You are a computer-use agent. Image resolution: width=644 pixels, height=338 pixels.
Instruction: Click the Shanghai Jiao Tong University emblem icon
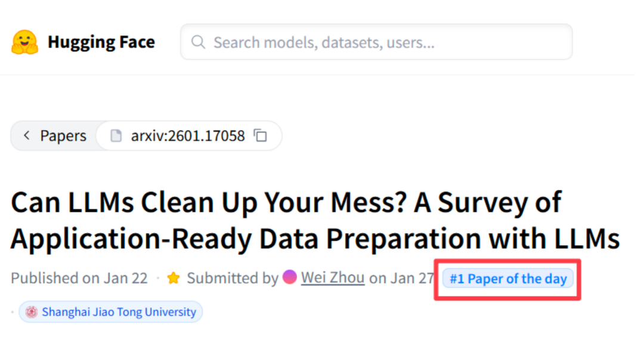coord(32,312)
